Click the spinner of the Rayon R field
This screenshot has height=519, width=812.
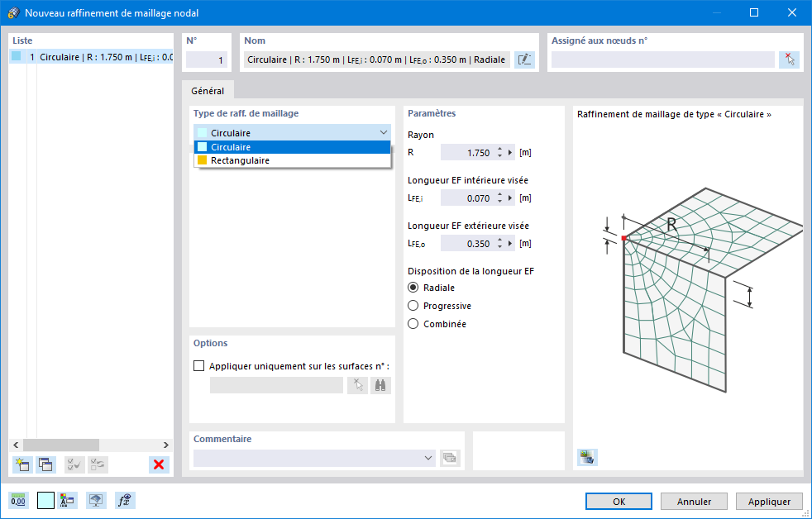(x=499, y=153)
